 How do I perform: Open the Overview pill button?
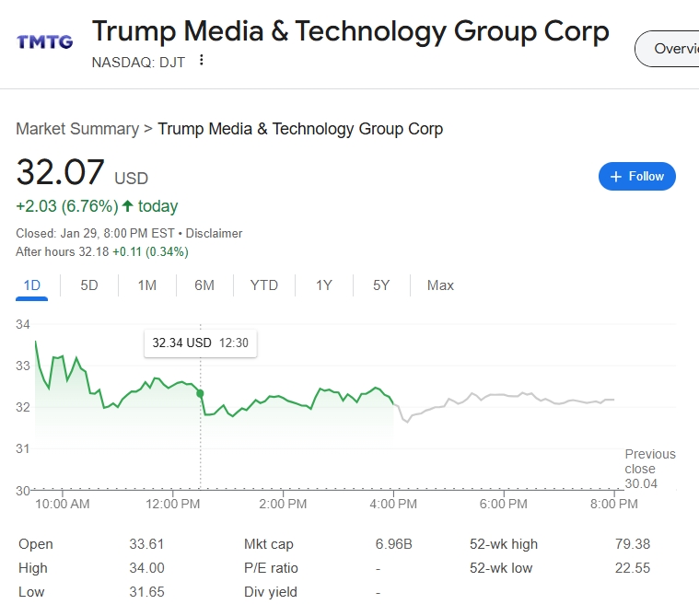(668, 49)
